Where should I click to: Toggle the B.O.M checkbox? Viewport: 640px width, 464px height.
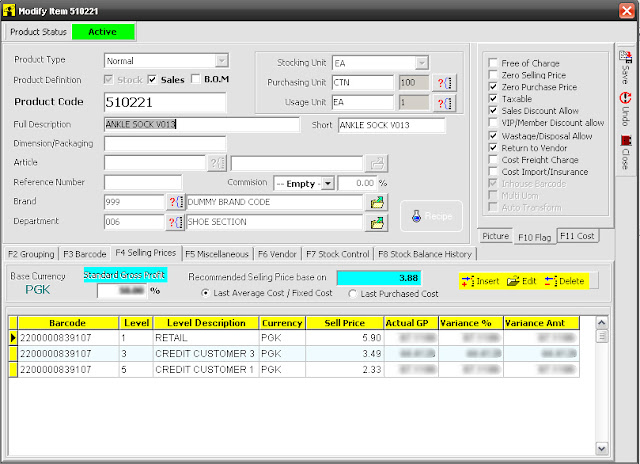pyautogui.click(x=196, y=79)
